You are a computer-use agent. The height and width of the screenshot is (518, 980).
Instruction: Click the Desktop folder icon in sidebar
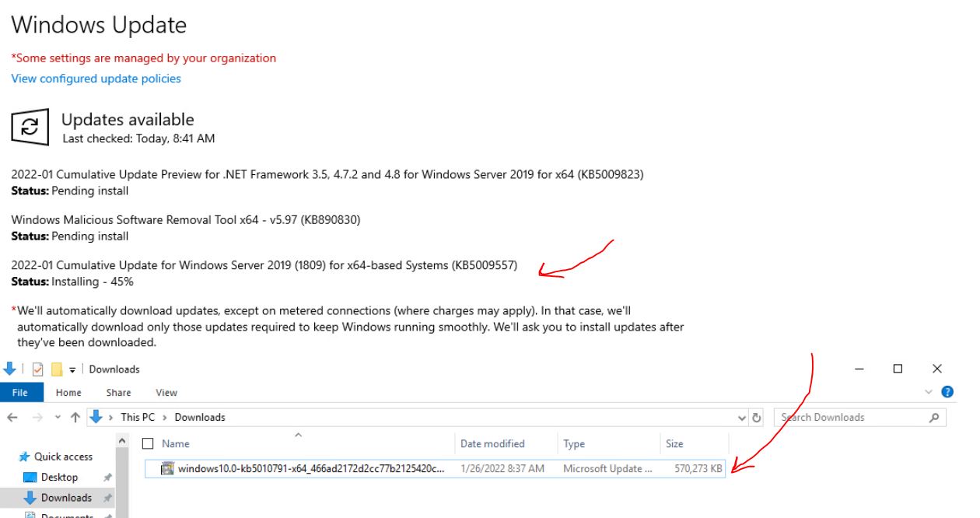(x=30, y=477)
